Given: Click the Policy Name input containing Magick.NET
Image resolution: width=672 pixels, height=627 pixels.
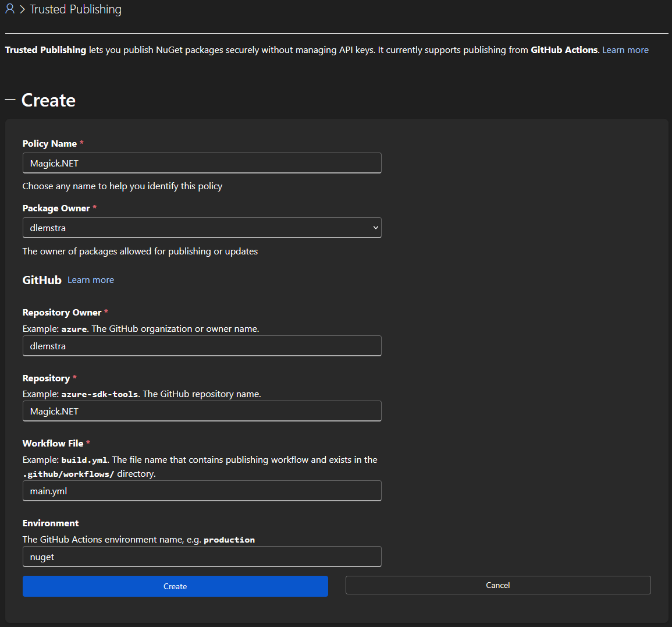Looking at the screenshot, I should (x=201, y=163).
